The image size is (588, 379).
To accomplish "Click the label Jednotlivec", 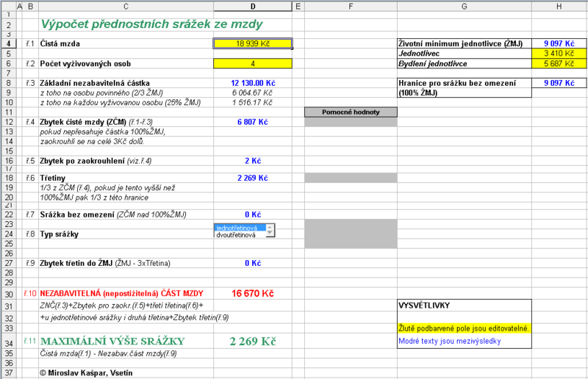I will pos(419,54).
